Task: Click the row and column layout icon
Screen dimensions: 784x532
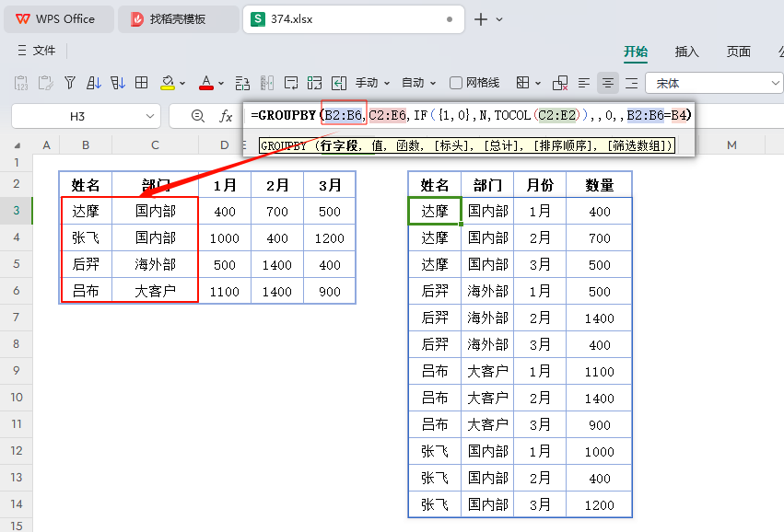Action: (242, 83)
